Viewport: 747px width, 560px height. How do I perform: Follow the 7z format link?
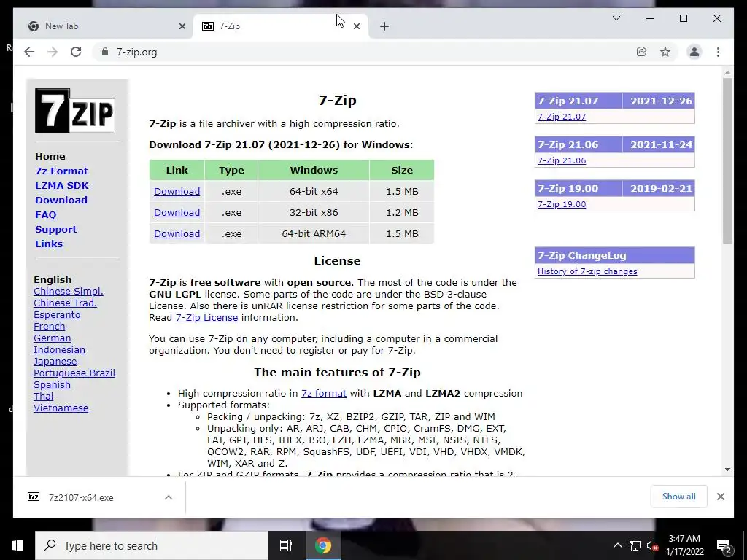click(x=323, y=393)
